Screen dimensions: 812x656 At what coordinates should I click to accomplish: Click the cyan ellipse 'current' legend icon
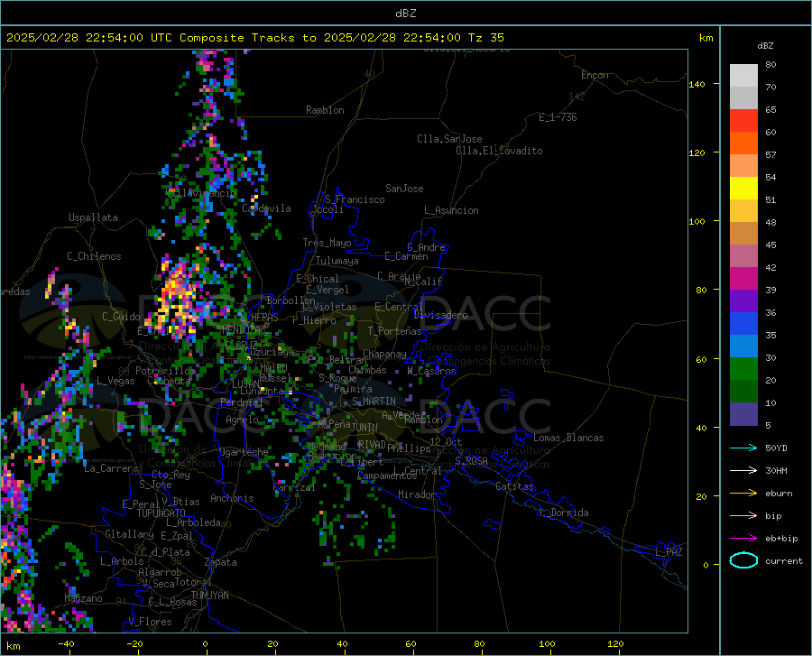tap(743, 560)
